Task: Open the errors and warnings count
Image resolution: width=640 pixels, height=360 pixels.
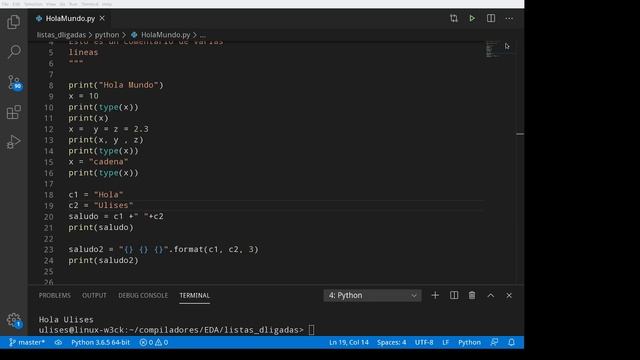Action: point(153,342)
